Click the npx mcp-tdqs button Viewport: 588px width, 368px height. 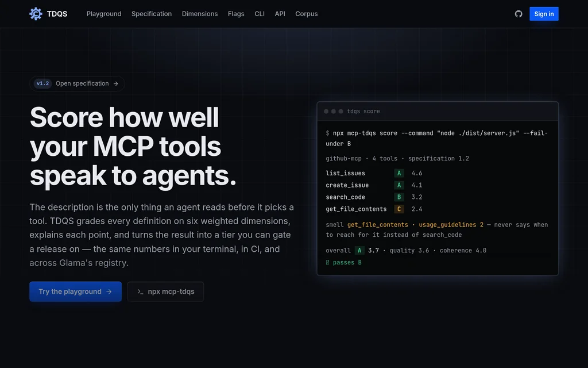click(x=165, y=292)
